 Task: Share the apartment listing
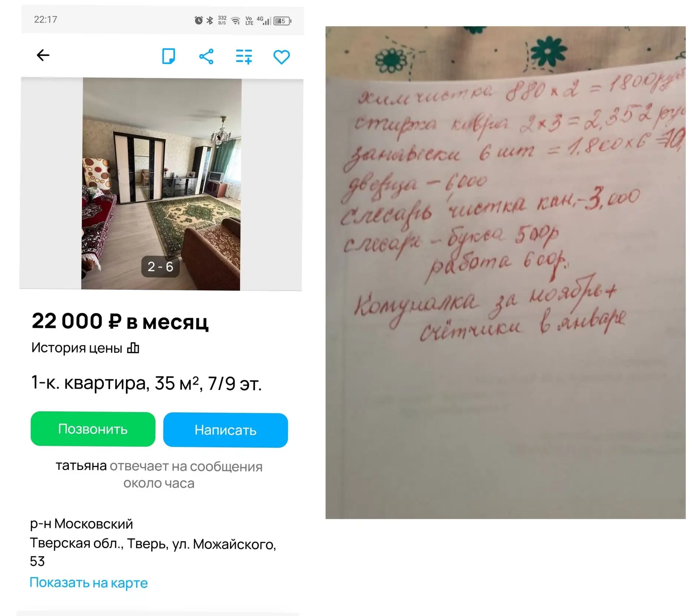206,56
